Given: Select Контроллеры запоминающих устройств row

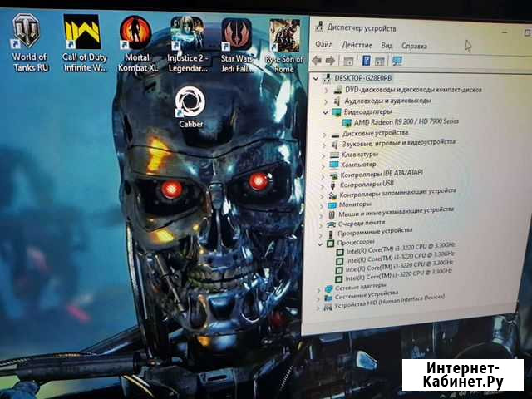Looking at the screenshot, I should [397, 193].
